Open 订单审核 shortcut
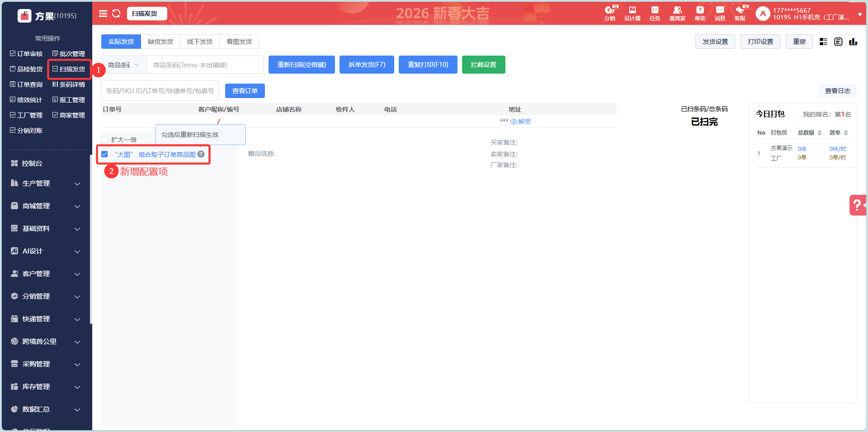The height and width of the screenshot is (432, 868). click(x=26, y=54)
